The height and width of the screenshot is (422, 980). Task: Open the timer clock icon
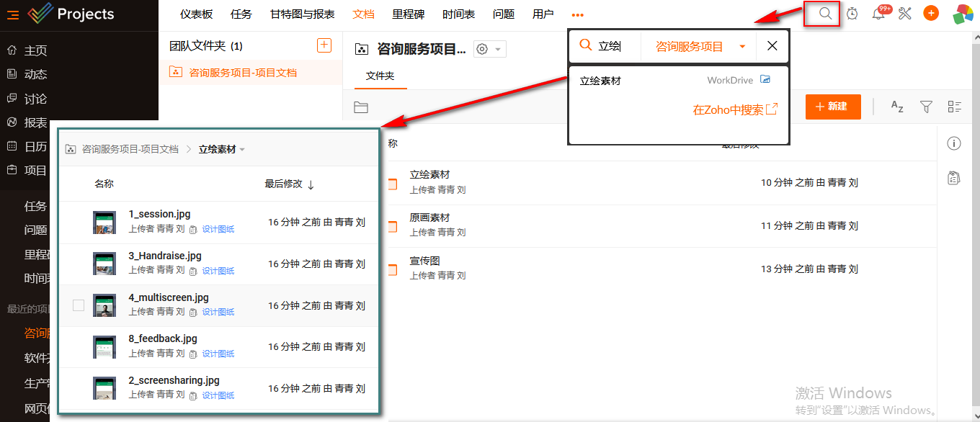pos(852,14)
